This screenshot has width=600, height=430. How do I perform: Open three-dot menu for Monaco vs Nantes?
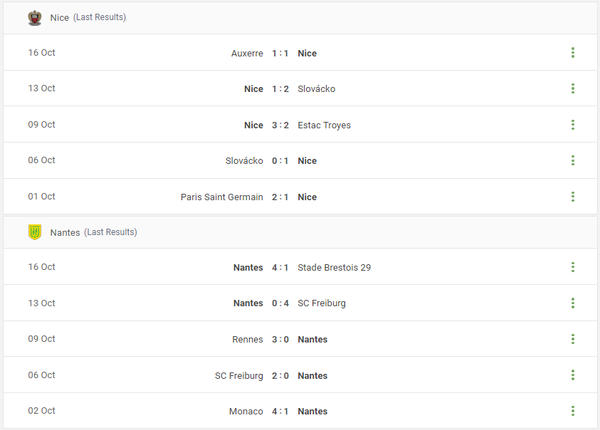click(x=573, y=412)
